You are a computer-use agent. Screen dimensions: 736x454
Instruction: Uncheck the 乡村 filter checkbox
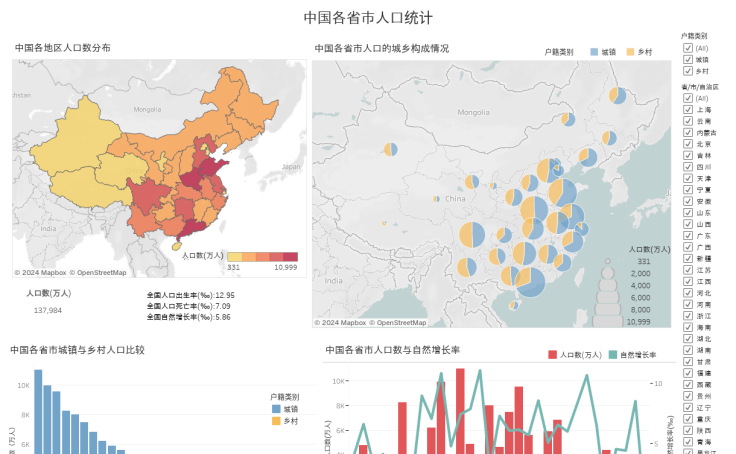688,71
